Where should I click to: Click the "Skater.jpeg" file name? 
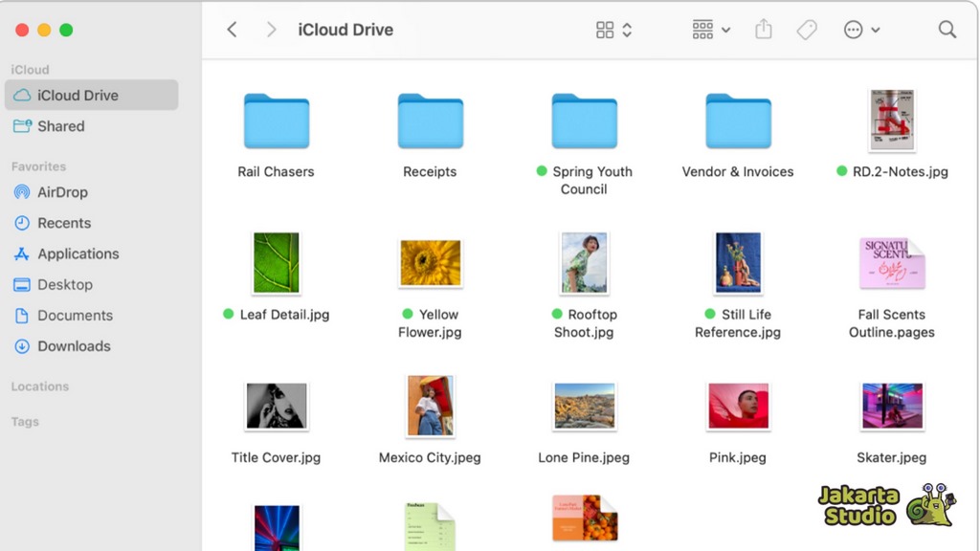click(892, 457)
